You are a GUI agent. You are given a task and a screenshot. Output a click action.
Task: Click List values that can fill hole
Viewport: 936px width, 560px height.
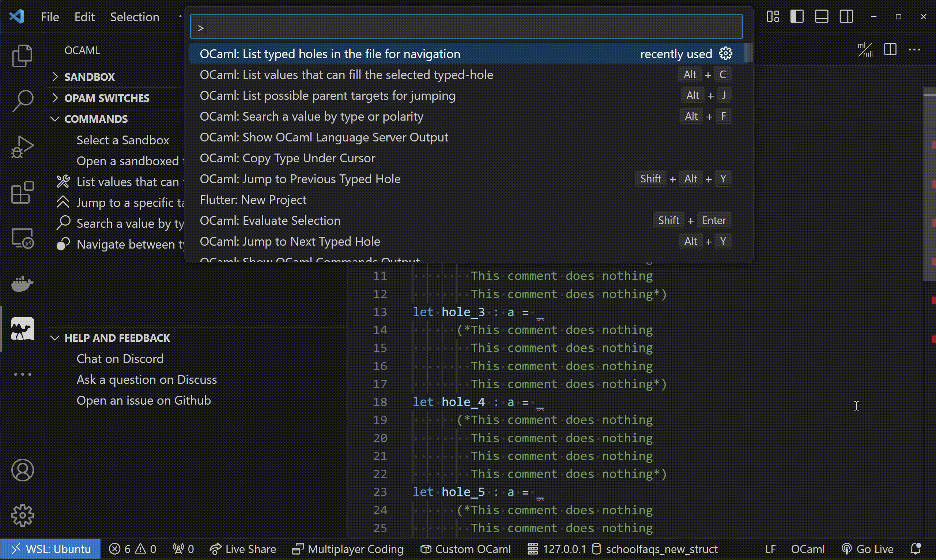[x=347, y=74]
